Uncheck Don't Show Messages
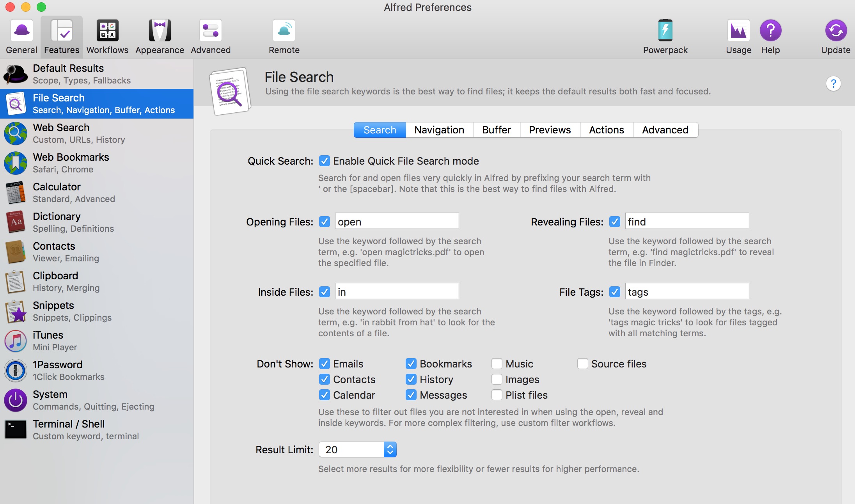 411,395
